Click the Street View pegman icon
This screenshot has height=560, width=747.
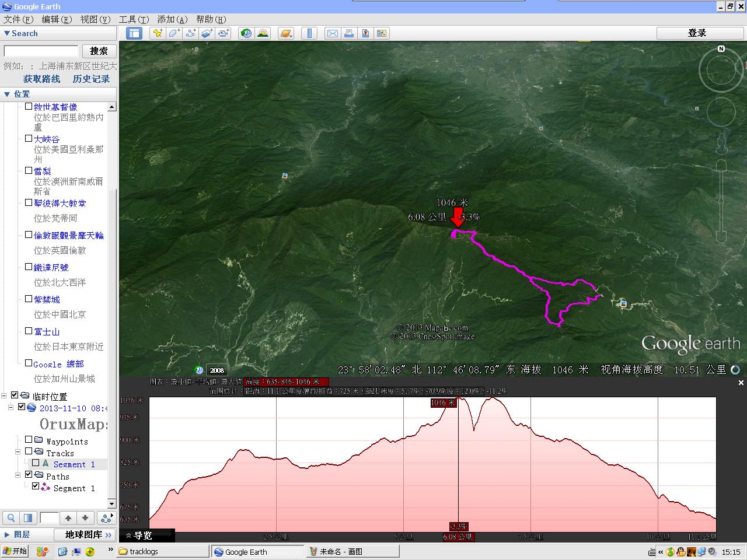click(722, 144)
